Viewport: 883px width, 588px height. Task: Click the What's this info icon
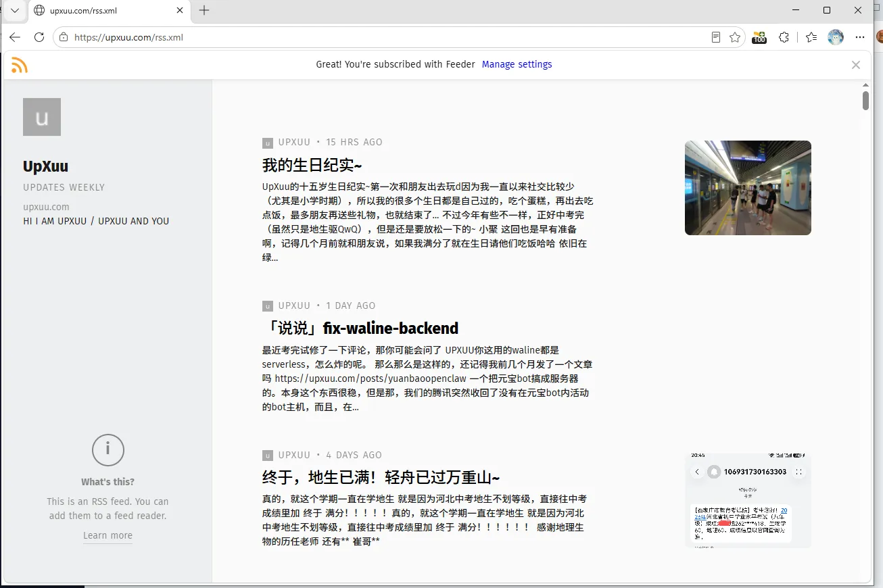108,449
